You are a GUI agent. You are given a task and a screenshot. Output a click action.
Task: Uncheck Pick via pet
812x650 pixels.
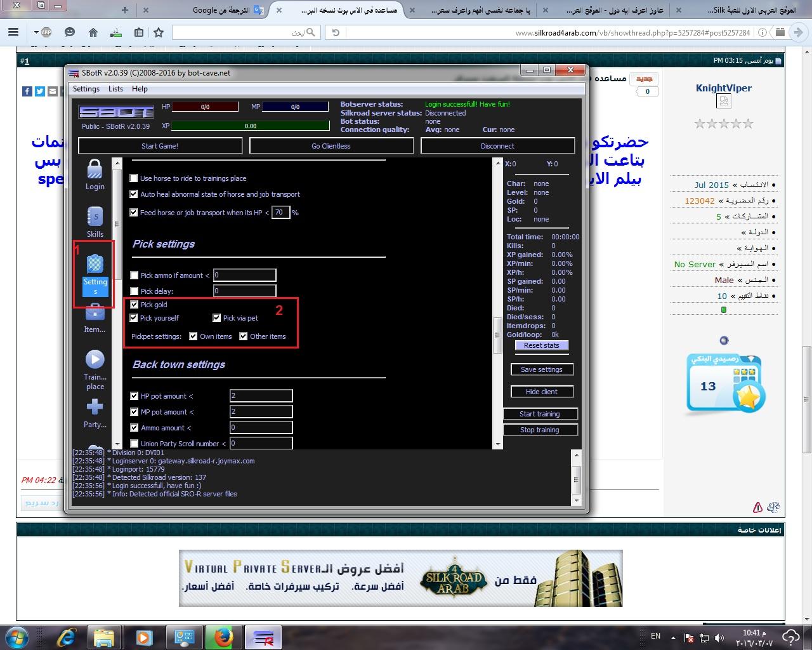(217, 318)
